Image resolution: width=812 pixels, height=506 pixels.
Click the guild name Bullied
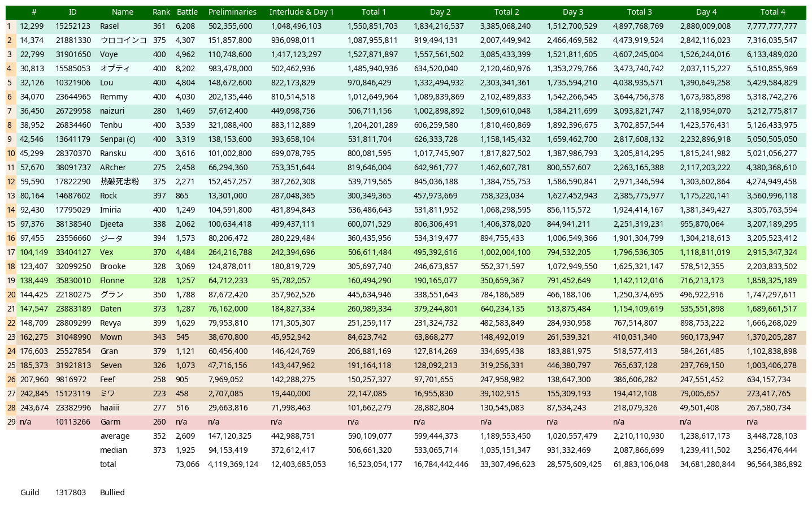[x=112, y=492]
